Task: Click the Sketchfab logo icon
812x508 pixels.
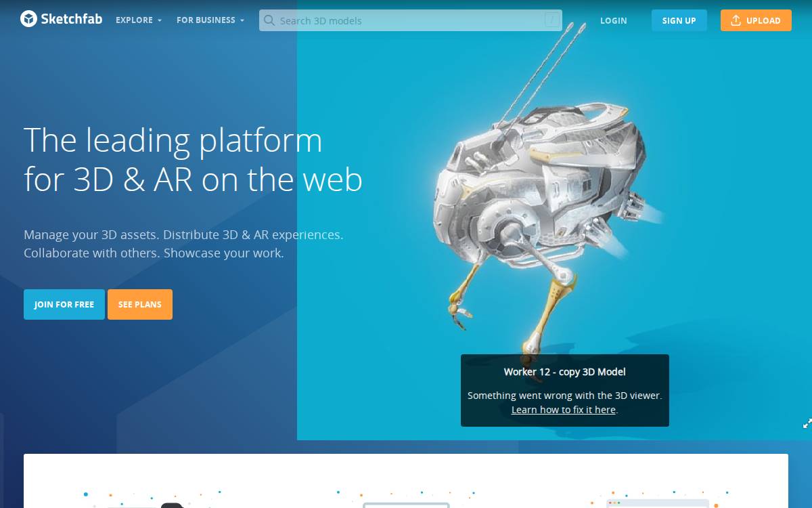Action: [x=28, y=19]
